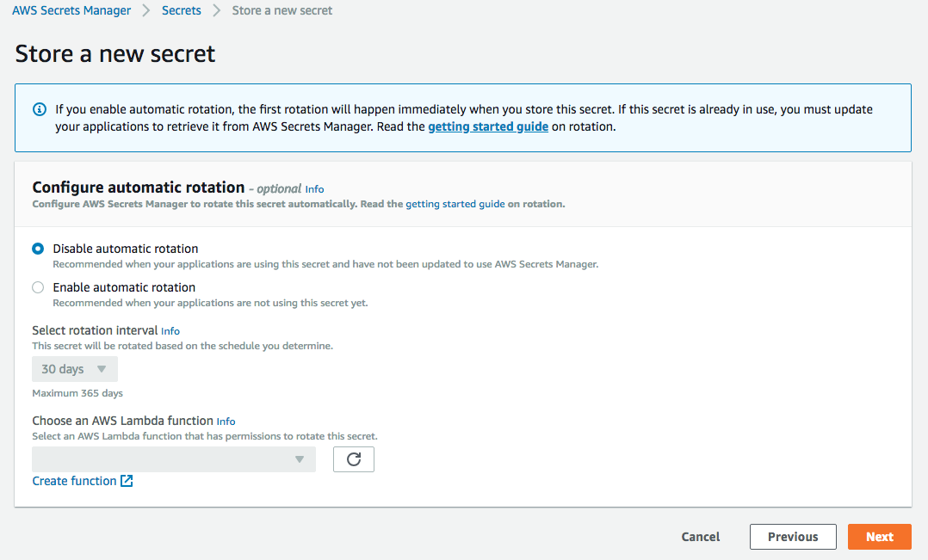928x560 pixels.
Task: Navigate to AWS Secrets Manager breadcrumb
Action: pos(71,9)
